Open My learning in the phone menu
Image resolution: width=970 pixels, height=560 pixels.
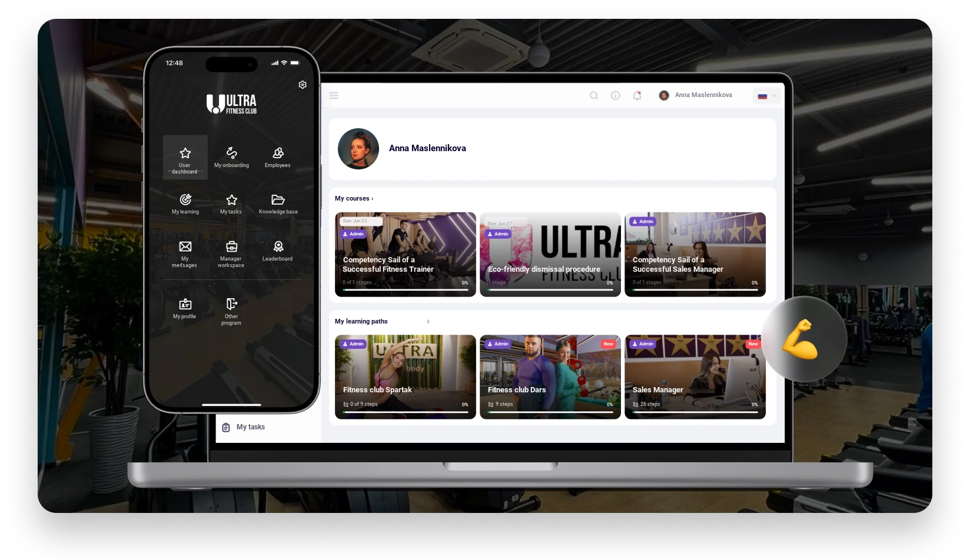tap(185, 204)
